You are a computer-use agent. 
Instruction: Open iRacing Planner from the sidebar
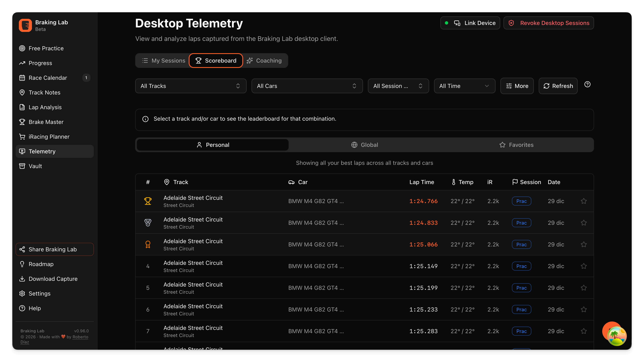[x=49, y=137]
